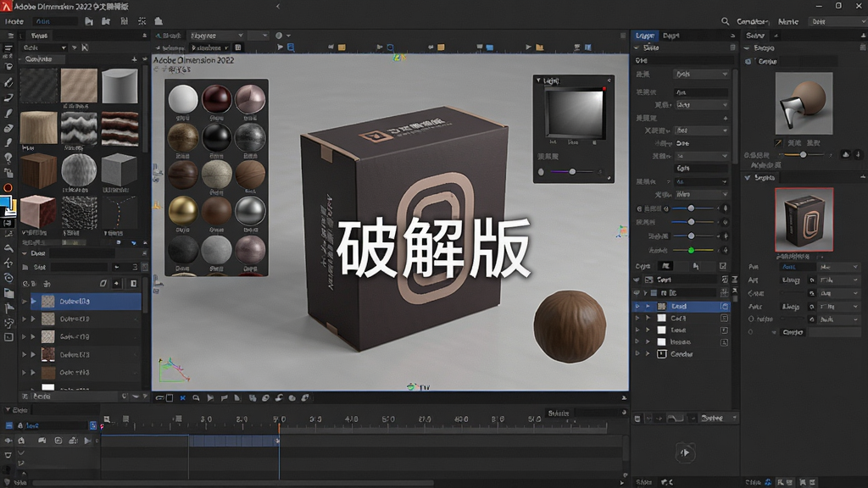
Task: Click the search magnifier icon in top bar
Action: (725, 21)
